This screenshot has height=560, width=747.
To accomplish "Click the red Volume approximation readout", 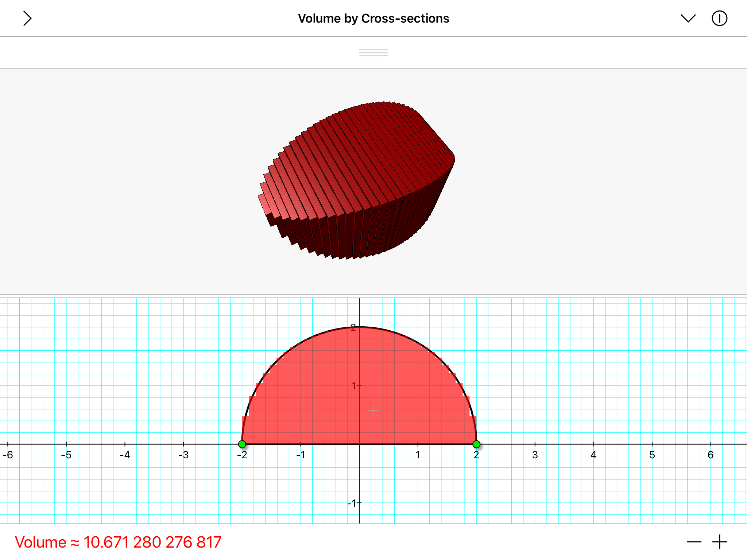I will point(117,542).
